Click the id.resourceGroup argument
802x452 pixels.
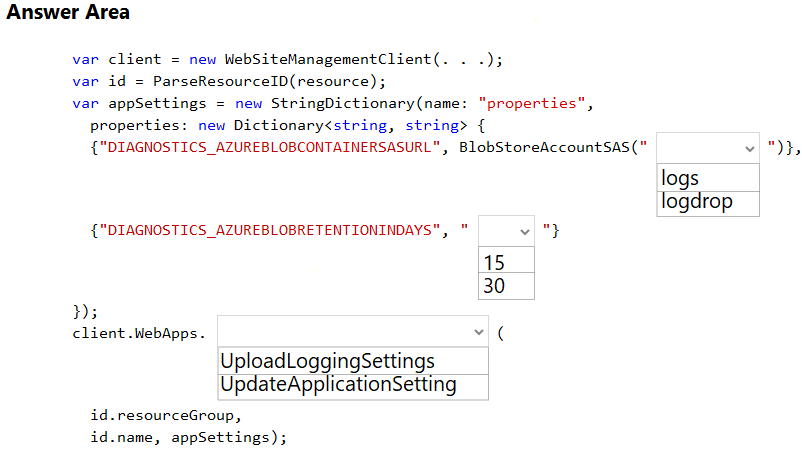click(163, 415)
